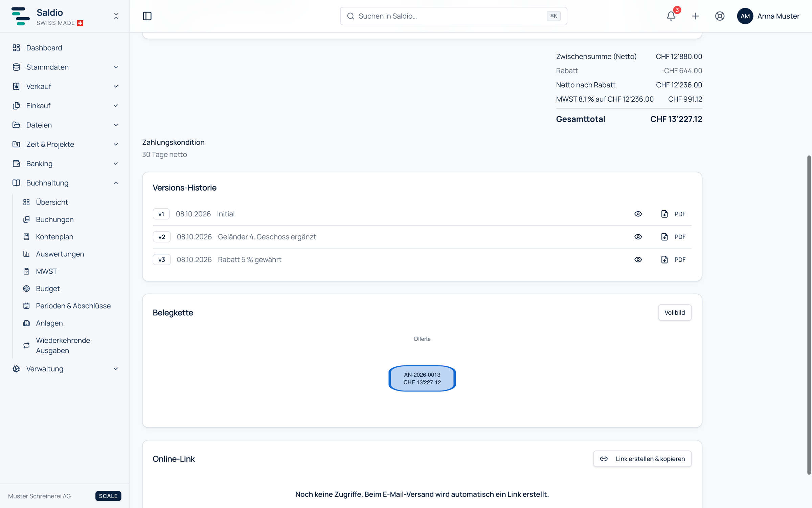Open Dashboard in the sidebar
This screenshot has width=812, height=508.
click(x=65, y=48)
